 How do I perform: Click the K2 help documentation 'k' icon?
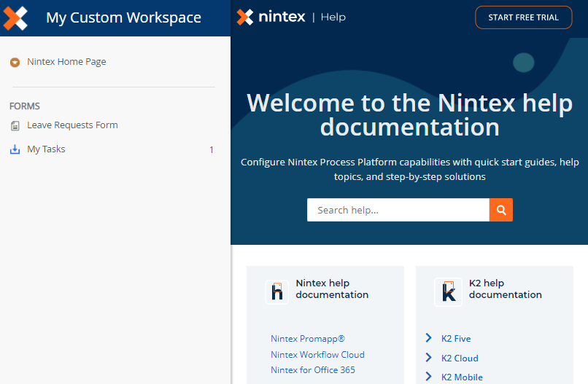449,291
